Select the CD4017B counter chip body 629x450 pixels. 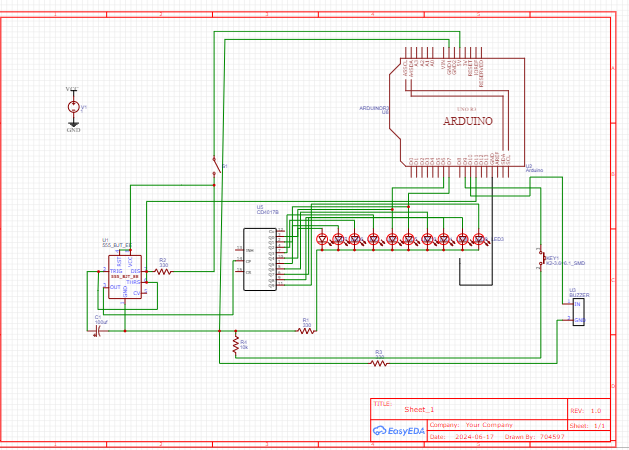pos(260,259)
